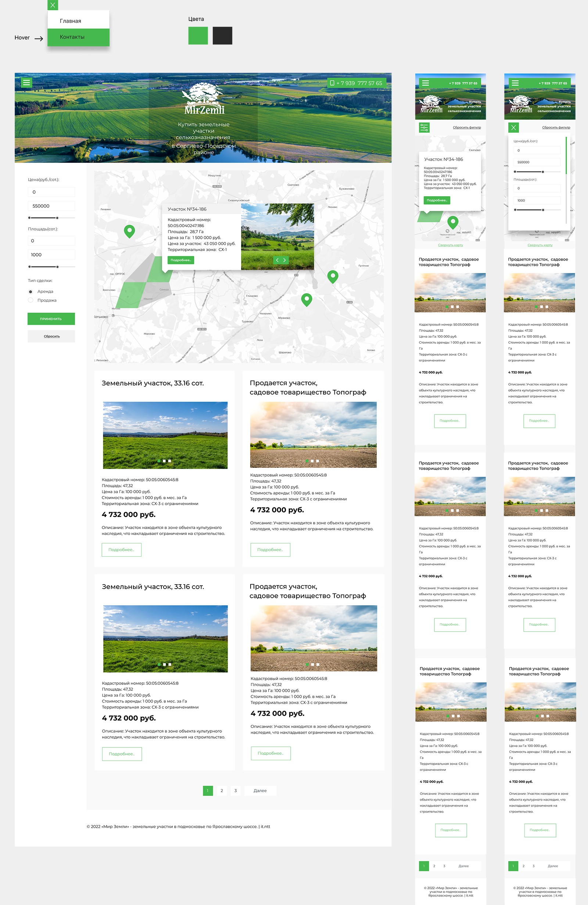The height and width of the screenshot is (905, 588).
Task: Select the map pin near Лазарево on desktop map
Action: tap(129, 231)
